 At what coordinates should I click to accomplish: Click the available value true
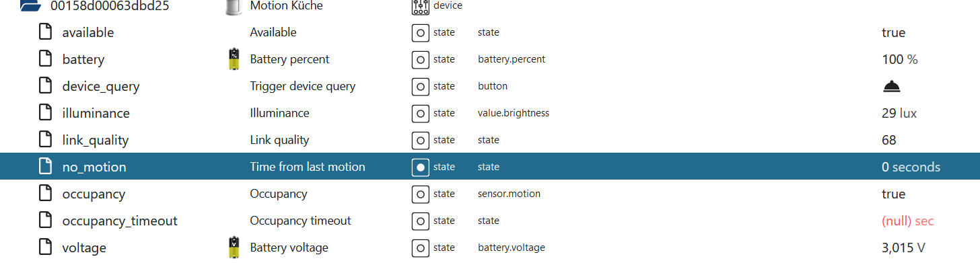(893, 32)
